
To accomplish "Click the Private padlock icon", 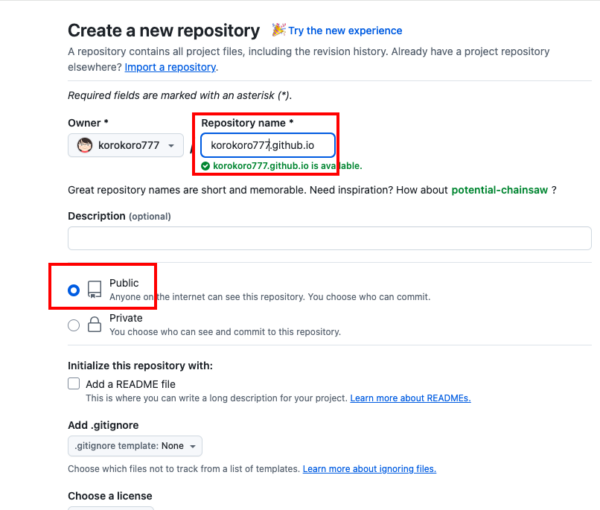I will pos(95,324).
